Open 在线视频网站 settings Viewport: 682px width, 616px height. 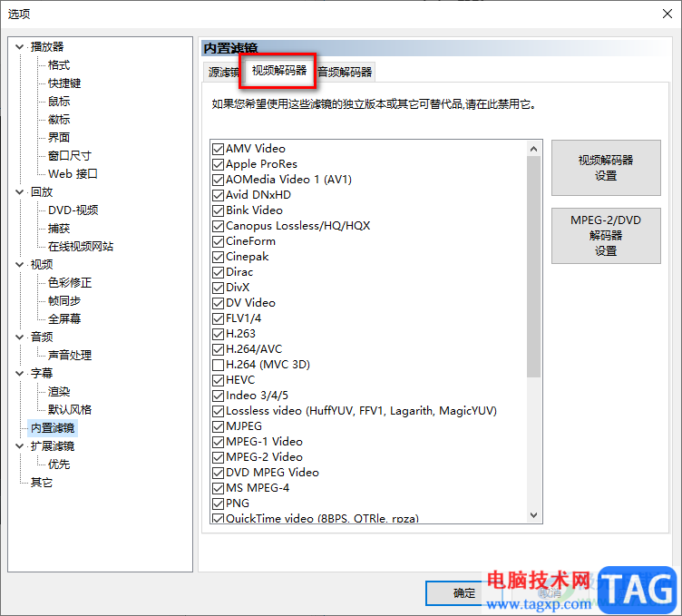point(81,246)
